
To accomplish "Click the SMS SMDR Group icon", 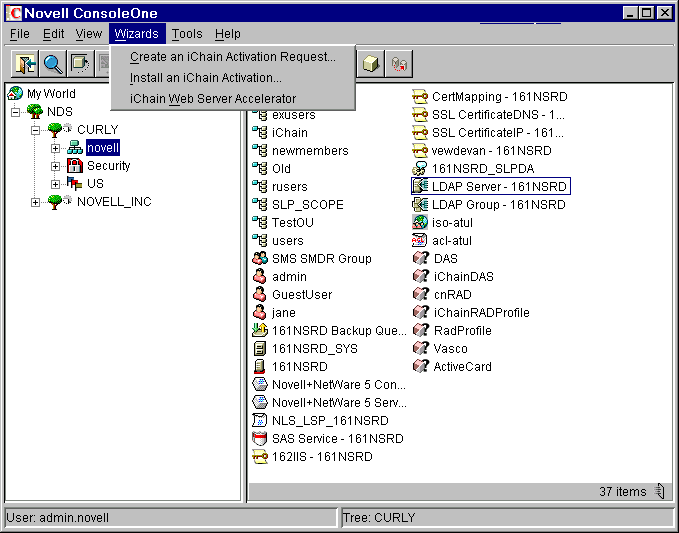I will [x=260, y=258].
